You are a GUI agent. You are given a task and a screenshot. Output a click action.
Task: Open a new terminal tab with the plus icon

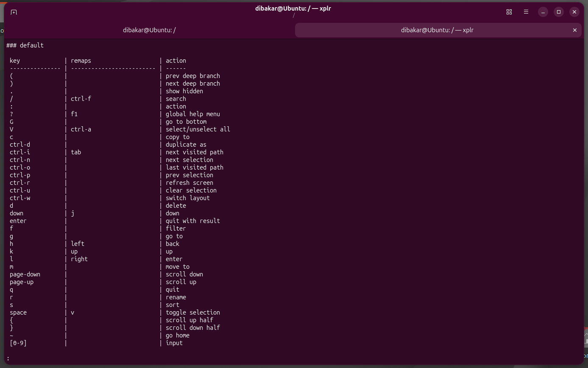point(14,12)
